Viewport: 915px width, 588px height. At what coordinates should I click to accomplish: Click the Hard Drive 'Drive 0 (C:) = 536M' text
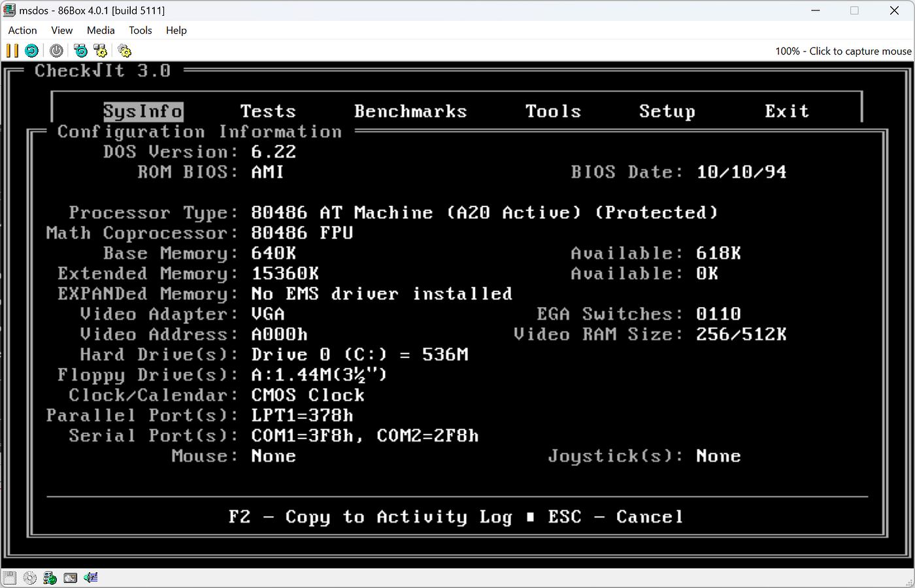coord(359,354)
